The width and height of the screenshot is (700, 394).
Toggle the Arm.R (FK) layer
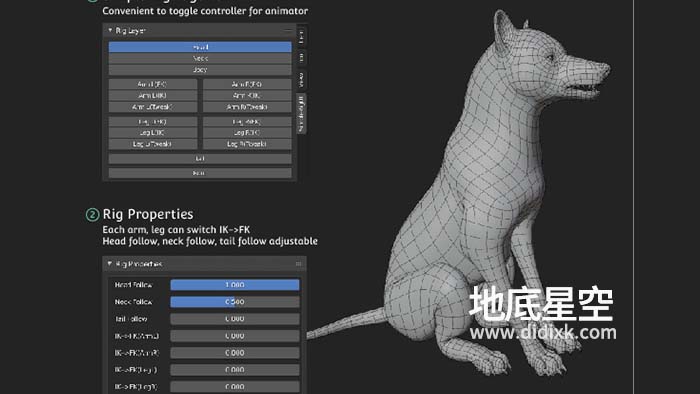(247, 84)
